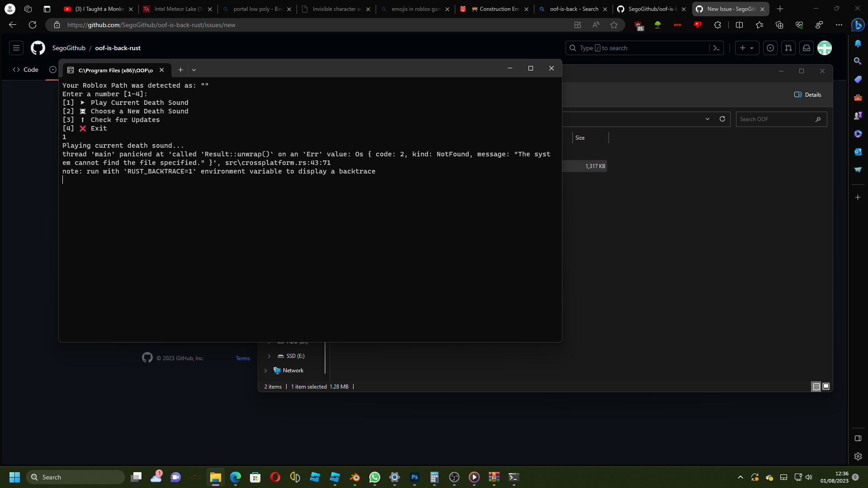Open Photoshop from the taskbar
868x488 pixels.
[415, 477]
